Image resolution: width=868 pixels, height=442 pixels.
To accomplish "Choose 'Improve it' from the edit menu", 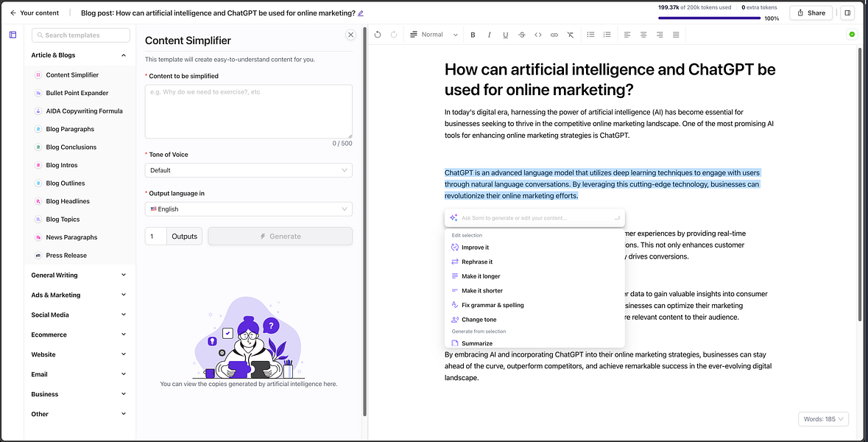I will [475, 248].
